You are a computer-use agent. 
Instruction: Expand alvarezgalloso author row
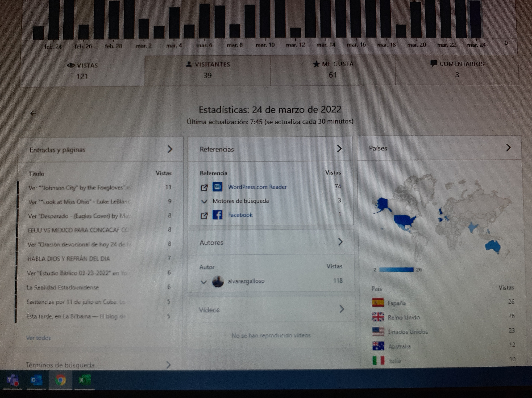204,282
